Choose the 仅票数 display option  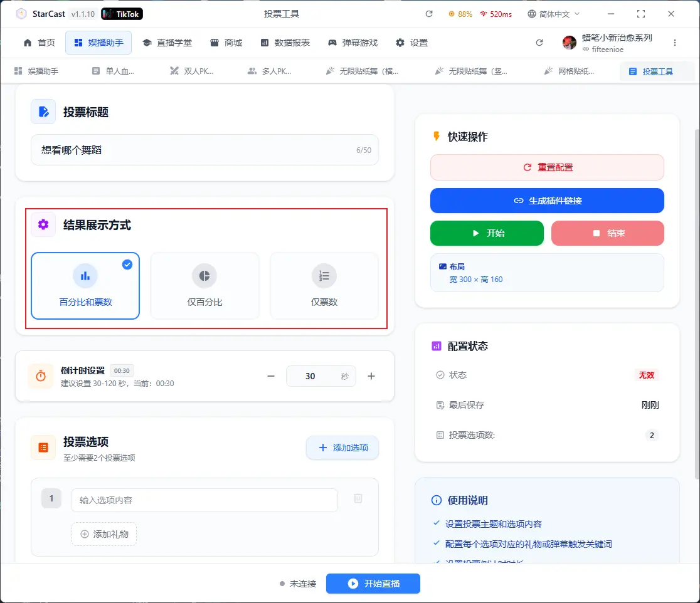pyautogui.click(x=324, y=286)
